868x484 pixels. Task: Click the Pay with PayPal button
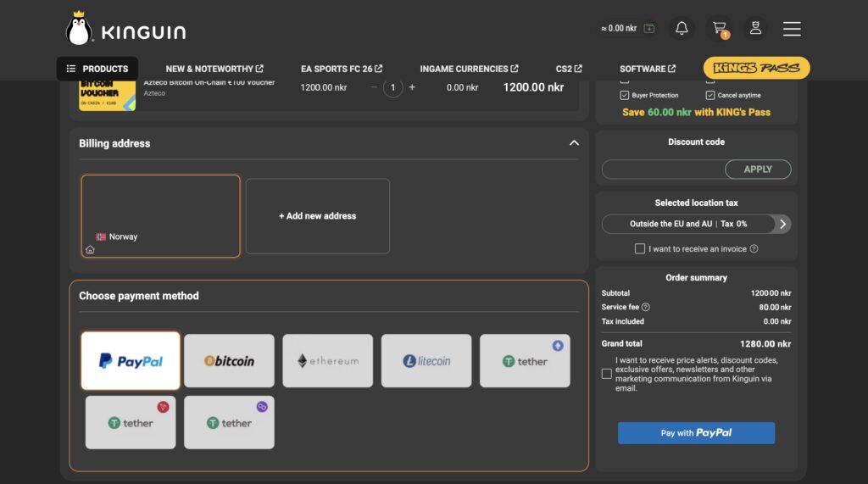696,433
